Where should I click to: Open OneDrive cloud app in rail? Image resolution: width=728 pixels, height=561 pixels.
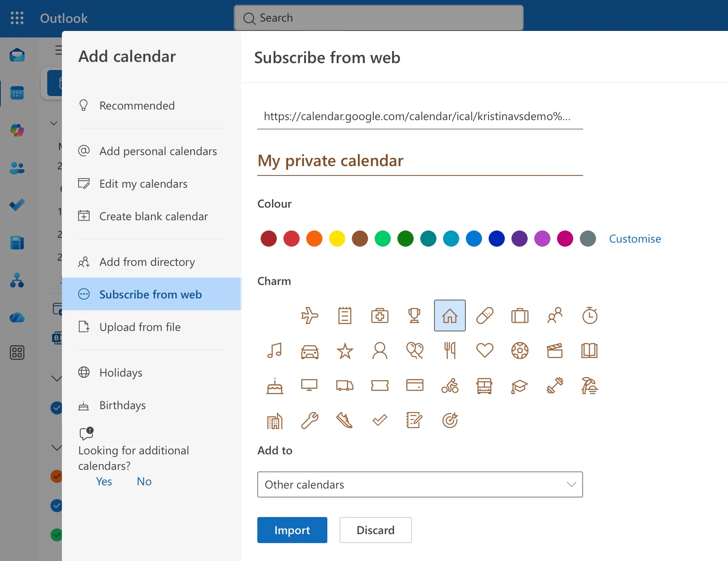[x=17, y=318]
